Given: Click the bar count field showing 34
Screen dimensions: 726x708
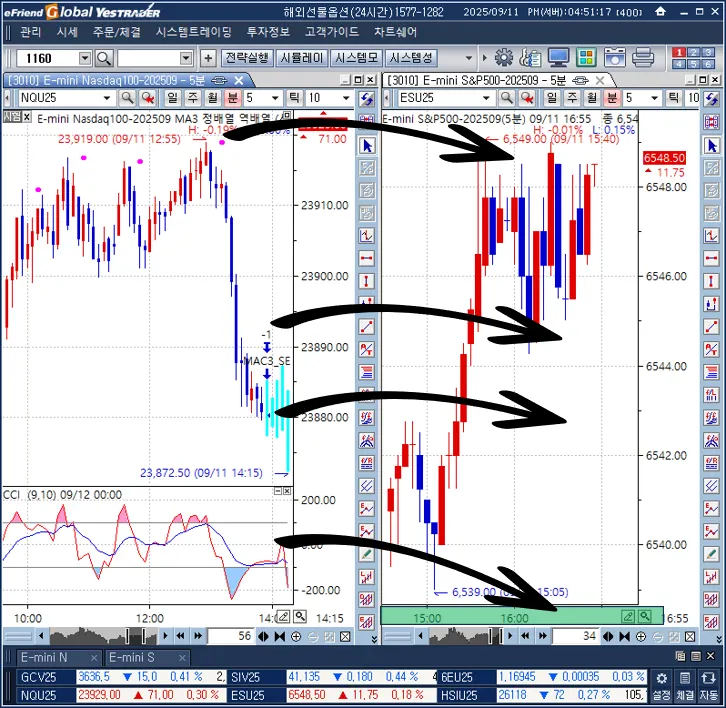Looking at the screenshot, I should coord(575,636).
